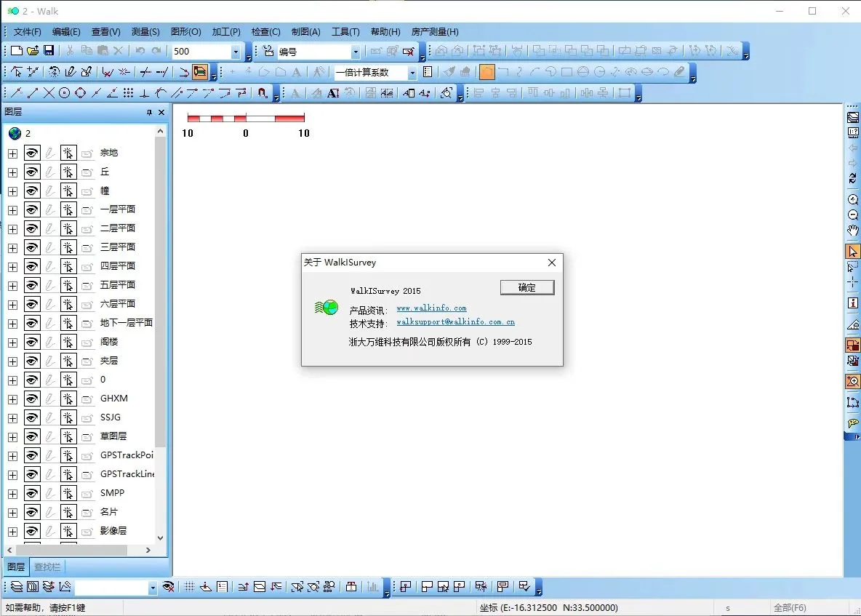Expand the 草图层 layer node
861x616 pixels.
coord(12,437)
